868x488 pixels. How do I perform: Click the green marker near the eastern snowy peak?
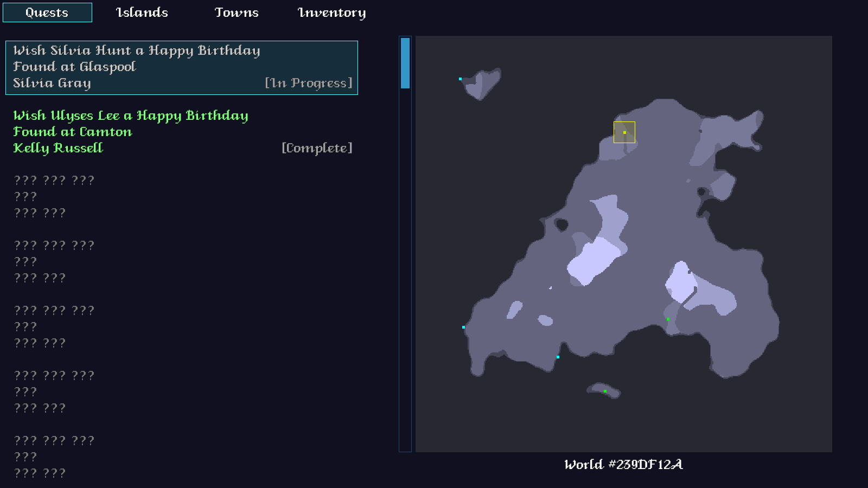point(668,319)
